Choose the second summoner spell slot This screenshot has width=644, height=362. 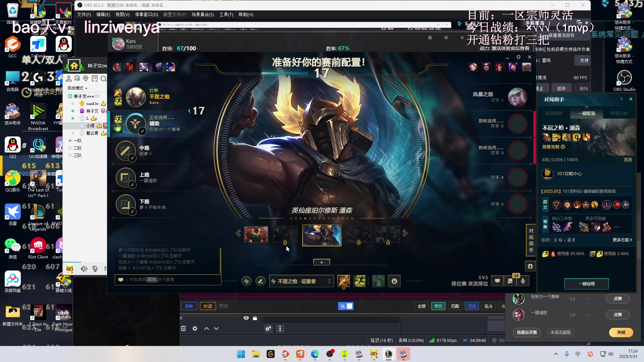click(359, 281)
